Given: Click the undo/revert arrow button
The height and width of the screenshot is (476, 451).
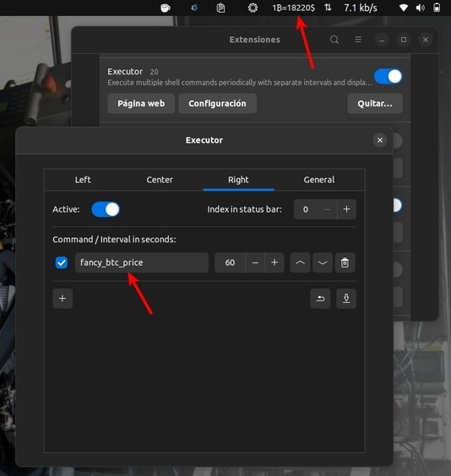Looking at the screenshot, I should [x=320, y=299].
